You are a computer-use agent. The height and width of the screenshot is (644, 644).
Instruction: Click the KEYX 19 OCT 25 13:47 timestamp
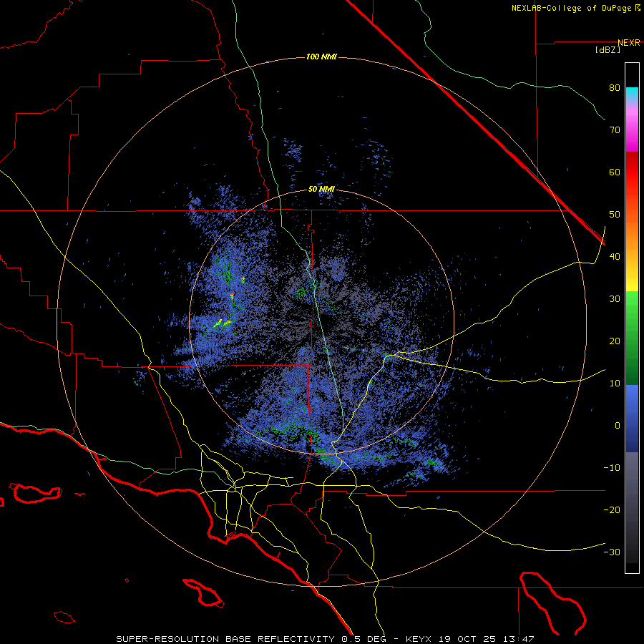470,639
